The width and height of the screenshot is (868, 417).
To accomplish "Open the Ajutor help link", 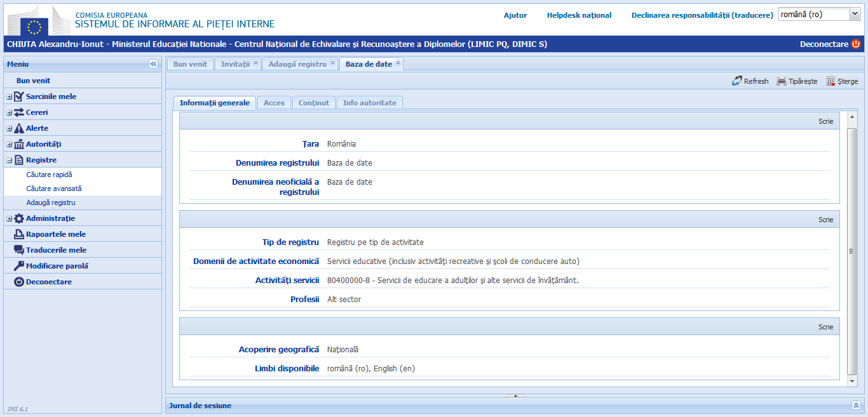I will pos(515,15).
